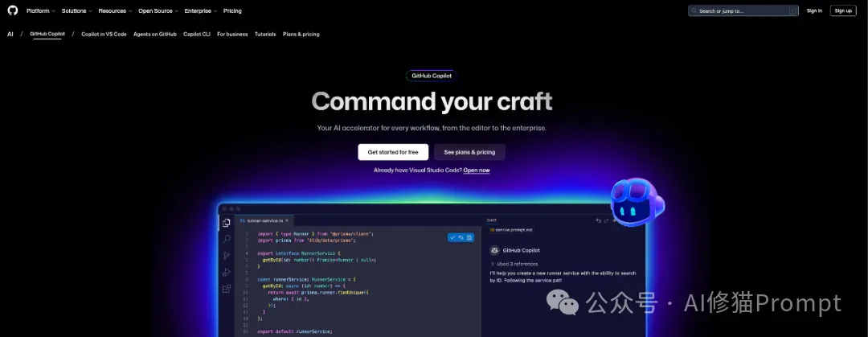Open the Solutions dropdown menu

(77, 11)
